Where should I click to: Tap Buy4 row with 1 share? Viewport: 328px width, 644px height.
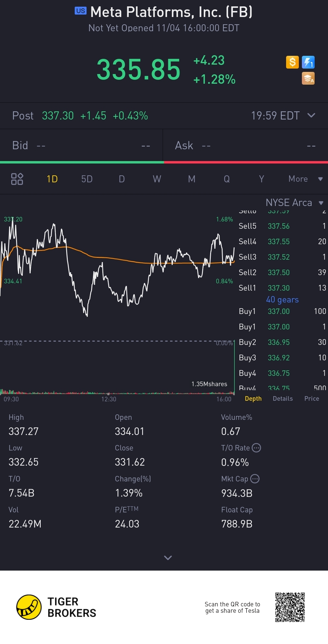pos(282,373)
